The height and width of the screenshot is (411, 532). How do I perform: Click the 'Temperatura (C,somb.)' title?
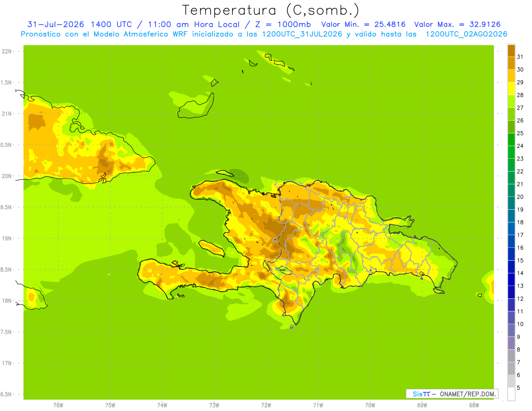point(270,11)
